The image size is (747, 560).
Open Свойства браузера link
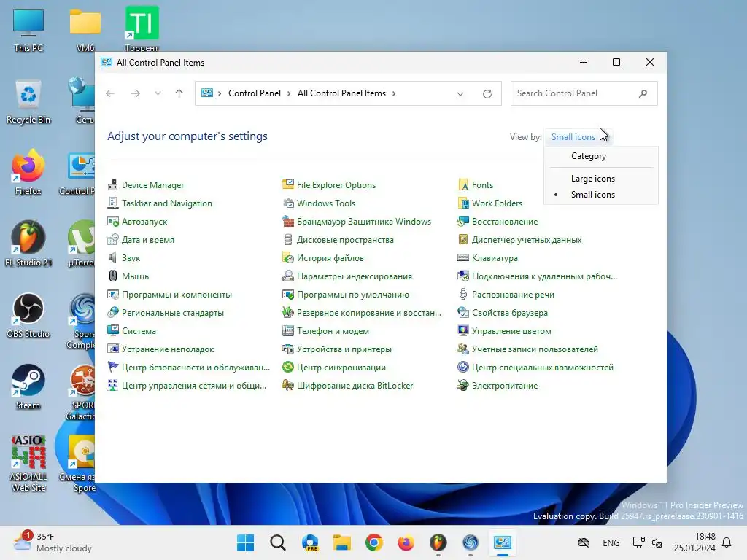[510, 312]
